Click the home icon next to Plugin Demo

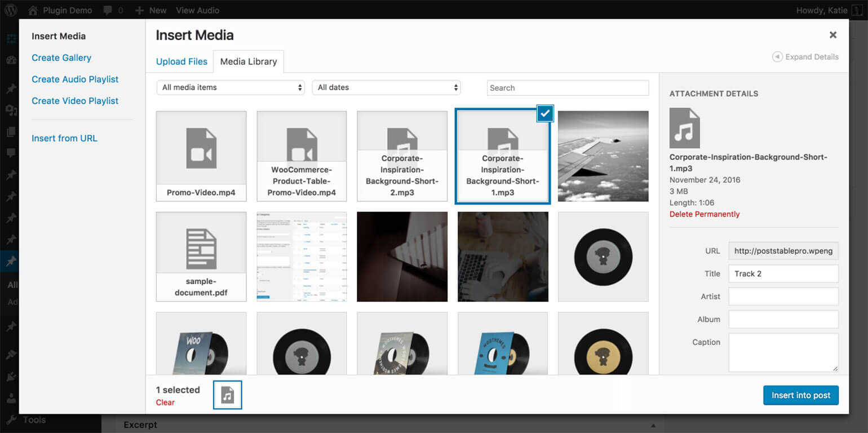(33, 10)
